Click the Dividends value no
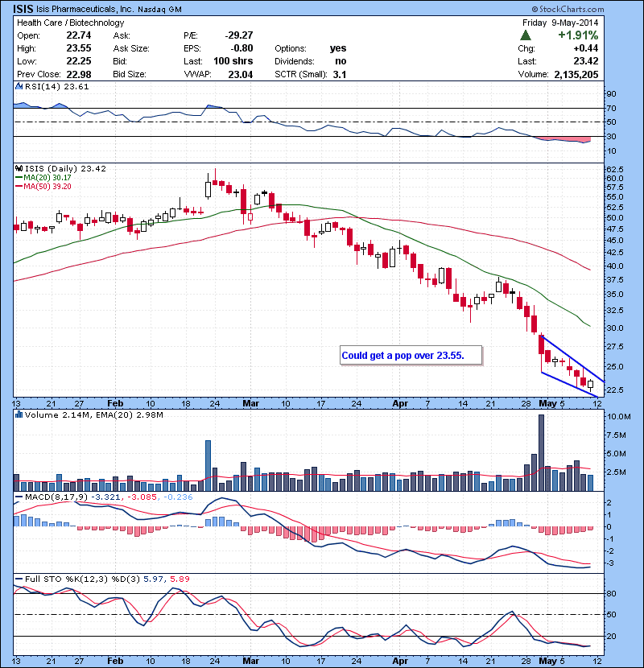 coord(341,61)
